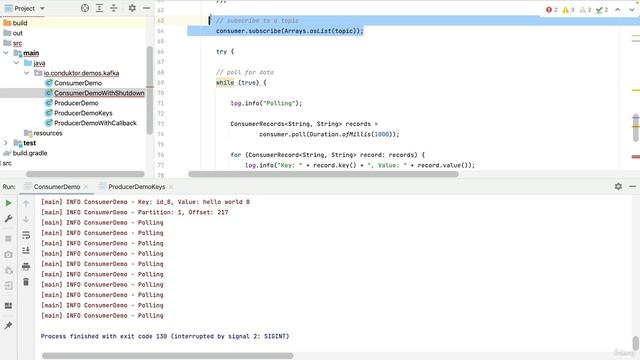This screenshot has height=360, width=640.
Task: Collapse the main folder chevron
Action: (x=6, y=53)
